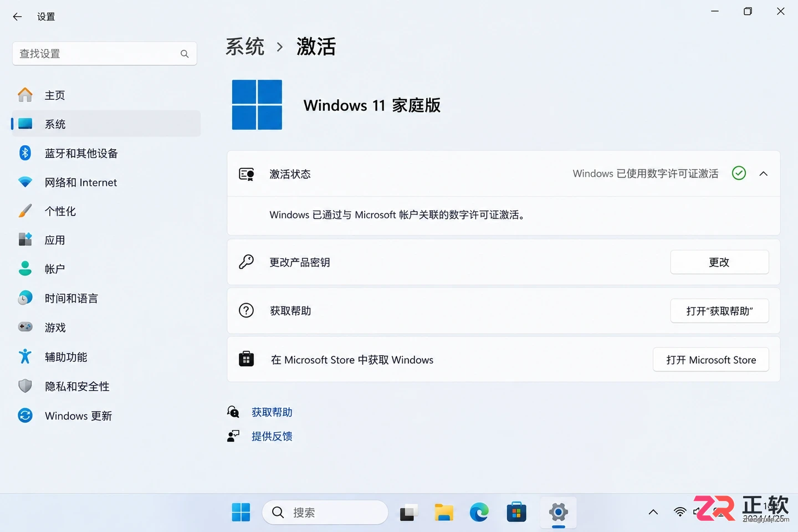Image resolution: width=798 pixels, height=532 pixels.
Task: Click the personalization paintbrush icon
Action: click(x=25, y=211)
